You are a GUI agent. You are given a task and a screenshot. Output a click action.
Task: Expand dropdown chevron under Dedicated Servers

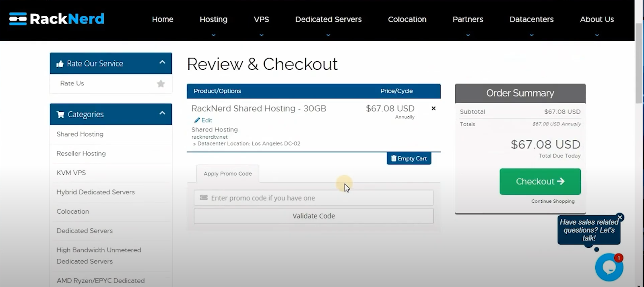tap(328, 35)
